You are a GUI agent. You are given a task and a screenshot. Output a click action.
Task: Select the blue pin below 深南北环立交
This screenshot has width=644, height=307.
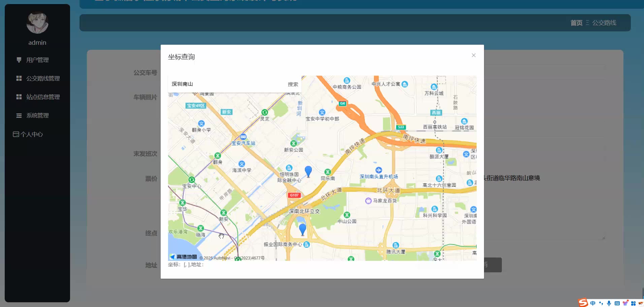click(302, 229)
